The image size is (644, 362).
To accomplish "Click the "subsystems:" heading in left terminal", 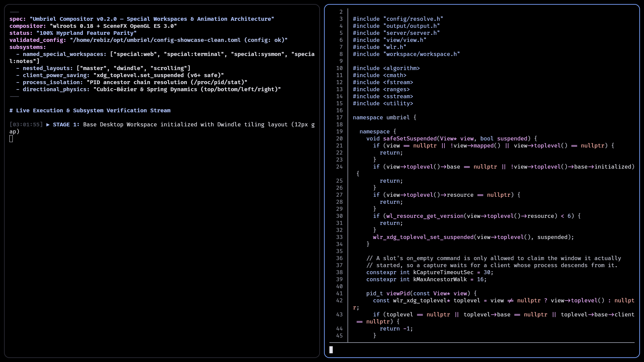I will point(28,47).
